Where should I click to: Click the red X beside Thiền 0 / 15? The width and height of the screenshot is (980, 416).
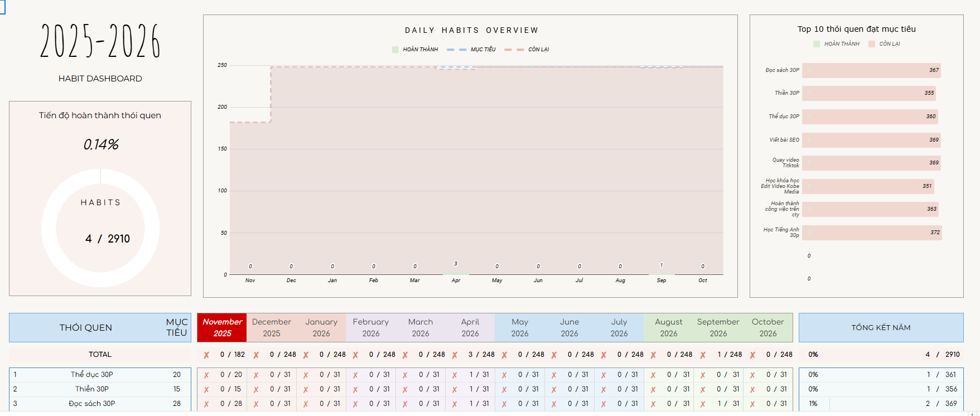pos(206,390)
